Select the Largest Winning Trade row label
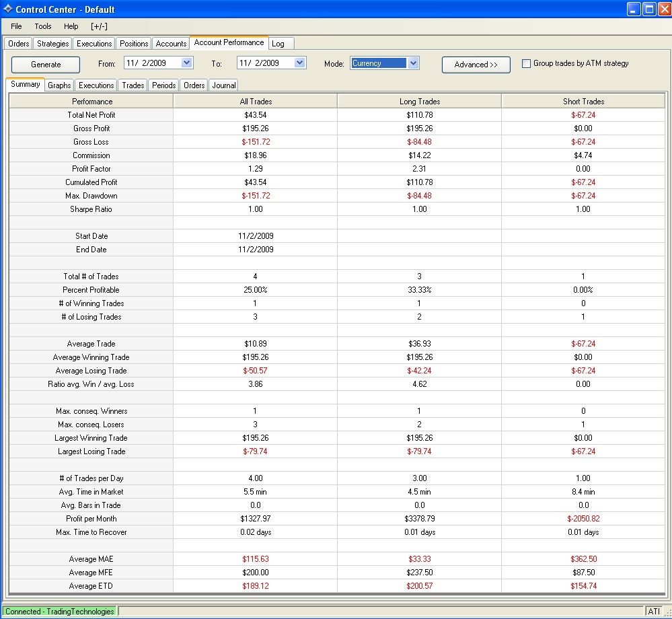The height and width of the screenshot is (619, 672). click(x=91, y=437)
